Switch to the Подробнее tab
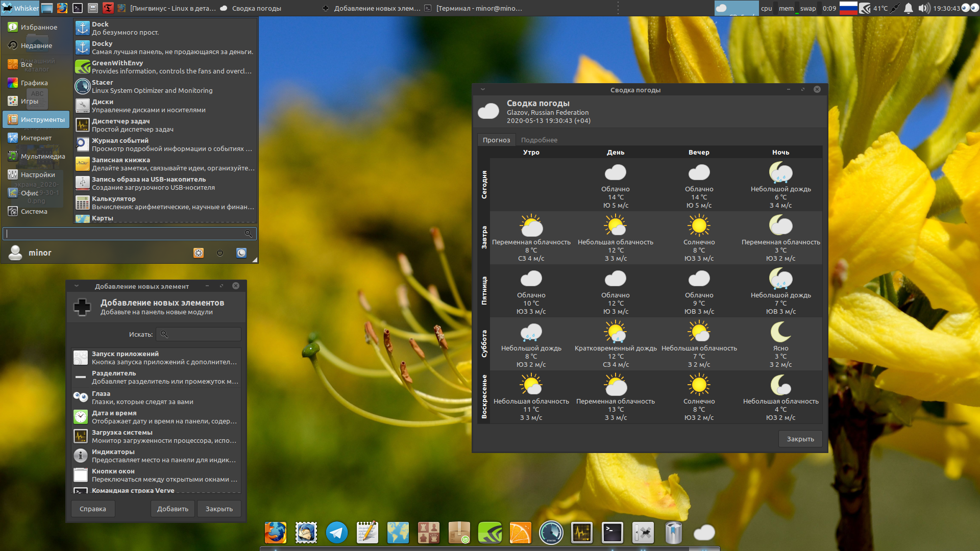The height and width of the screenshot is (551, 980). (539, 140)
